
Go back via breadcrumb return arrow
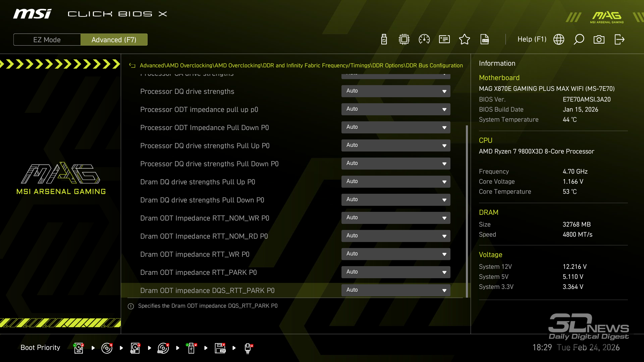[132, 66]
